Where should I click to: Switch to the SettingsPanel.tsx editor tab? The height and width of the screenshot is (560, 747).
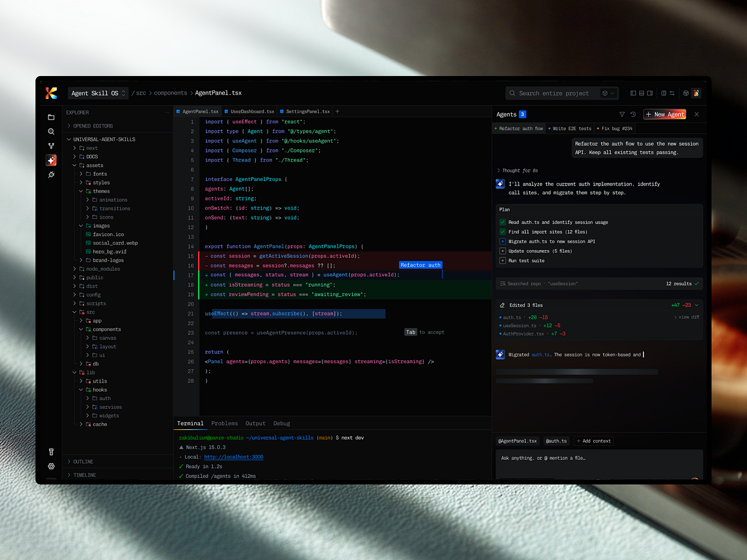click(x=305, y=111)
